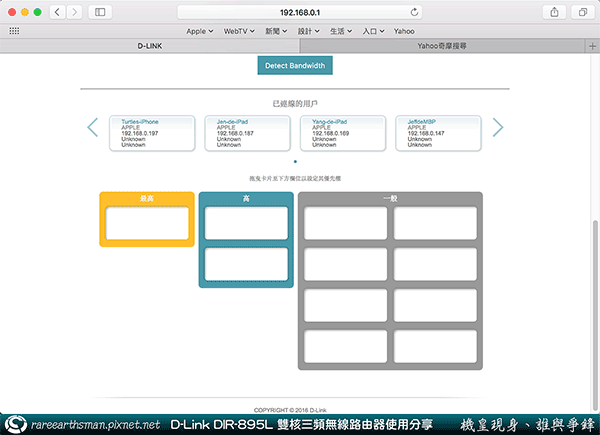
Task: Click the 已連線的用戶 heading
Action: 295,103
